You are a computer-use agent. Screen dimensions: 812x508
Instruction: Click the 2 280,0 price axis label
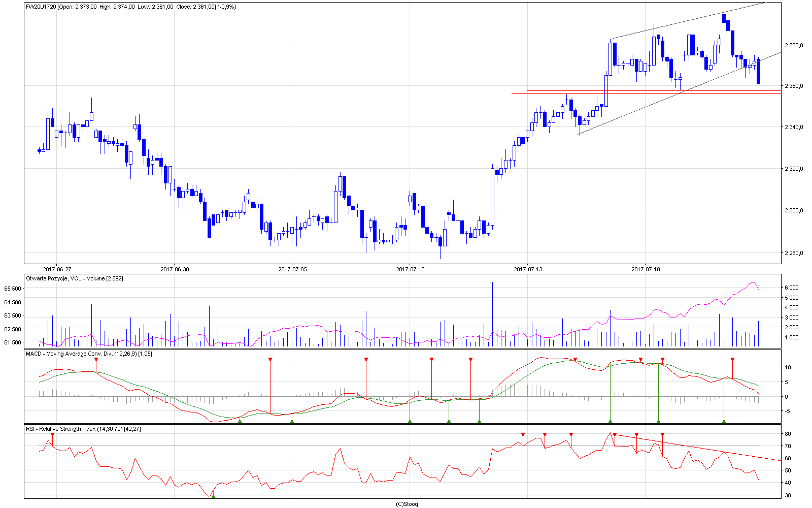pos(793,253)
